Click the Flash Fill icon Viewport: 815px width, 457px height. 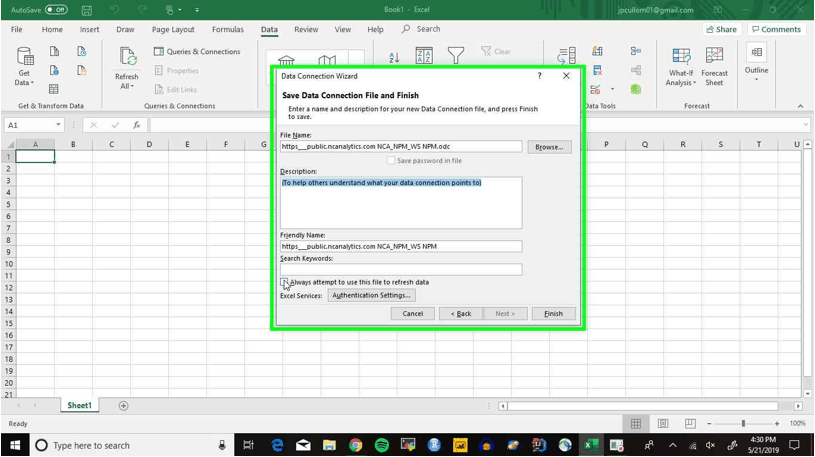[x=597, y=51]
